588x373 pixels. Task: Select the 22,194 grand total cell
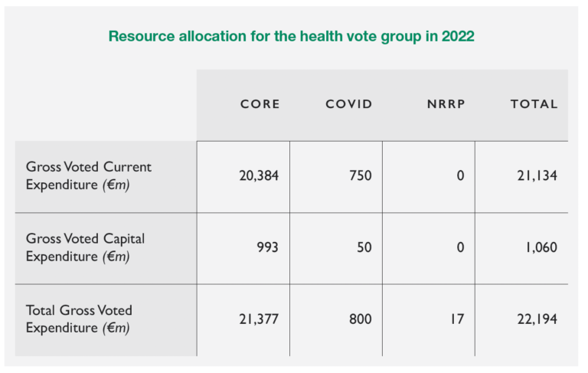[x=536, y=319]
